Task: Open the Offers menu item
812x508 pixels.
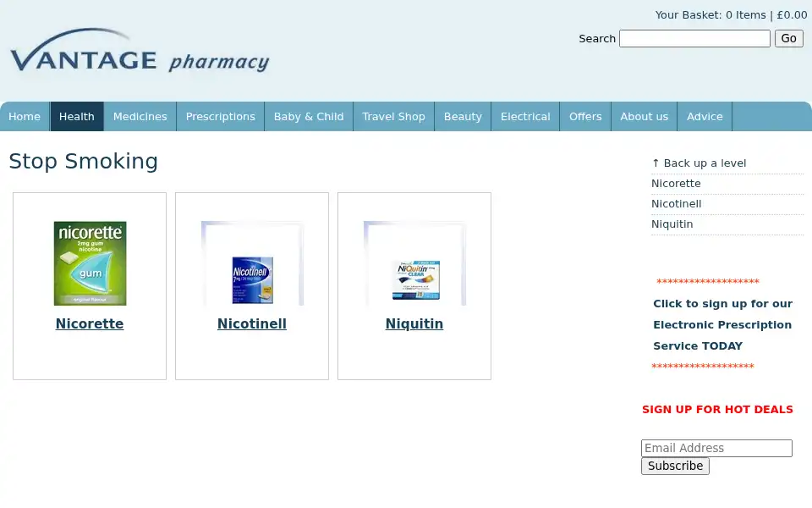Action: coord(585,117)
